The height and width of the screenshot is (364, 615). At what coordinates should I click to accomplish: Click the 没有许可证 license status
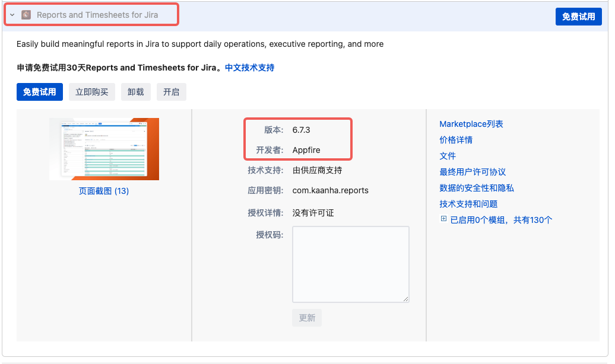click(x=313, y=213)
